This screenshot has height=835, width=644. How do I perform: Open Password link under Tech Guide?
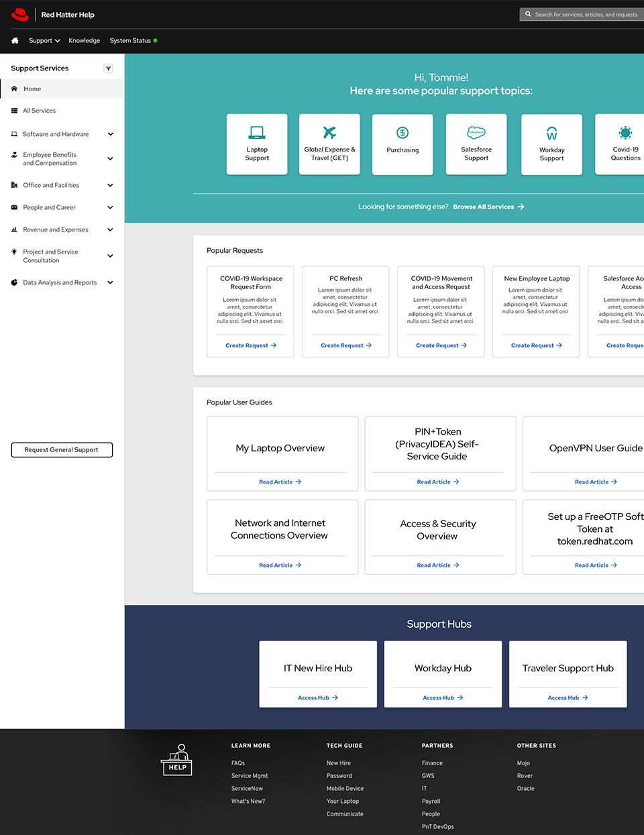click(339, 776)
